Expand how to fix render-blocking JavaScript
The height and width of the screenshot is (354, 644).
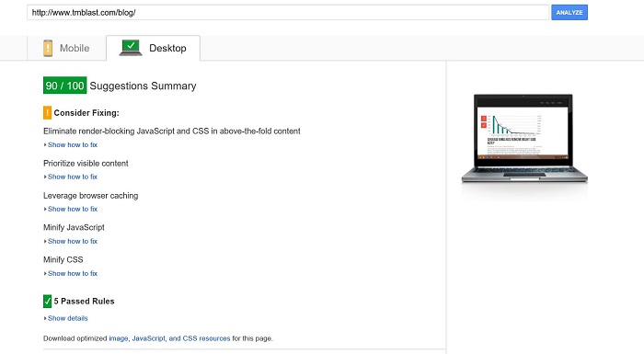(73, 144)
